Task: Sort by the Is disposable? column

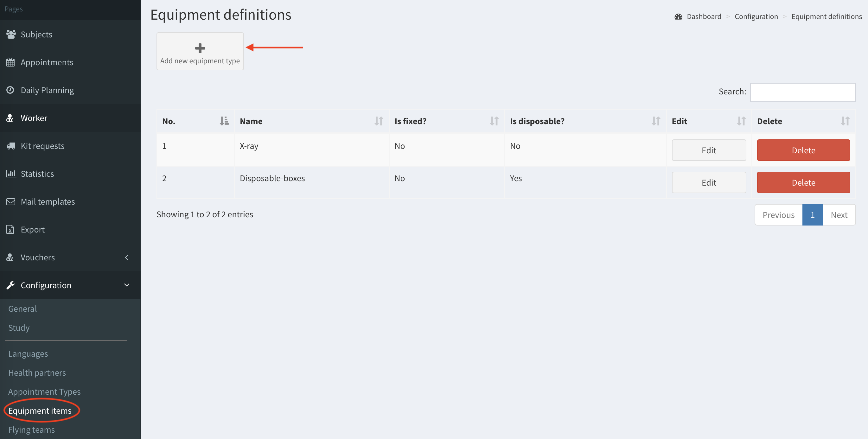Action: click(656, 121)
